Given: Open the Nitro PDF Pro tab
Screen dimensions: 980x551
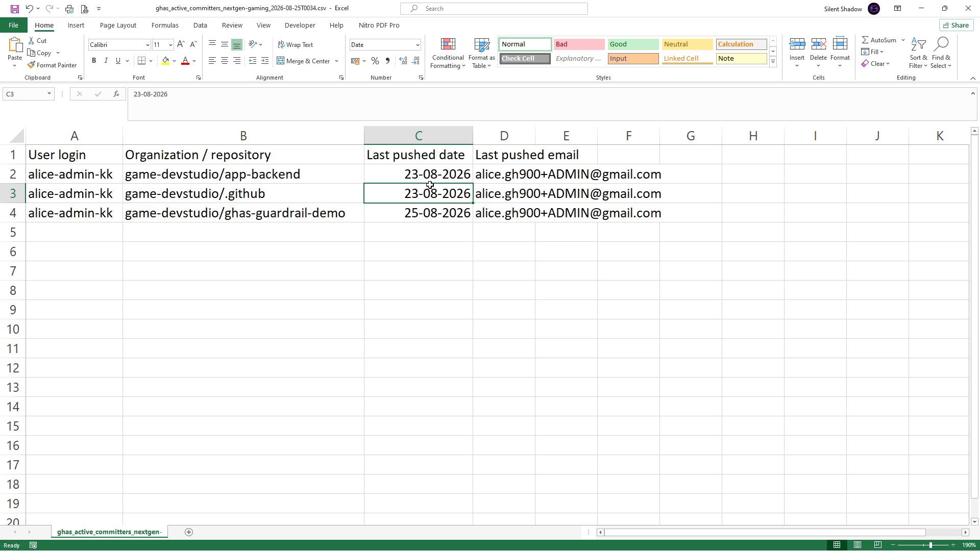Looking at the screenshot, I should (x=379, y=25).
